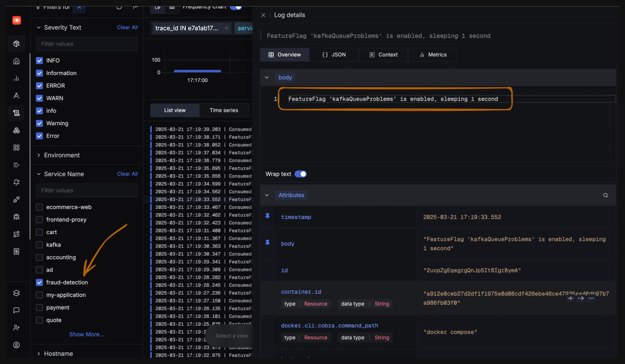Open Traces using the compass icon

tap(16, 96)
